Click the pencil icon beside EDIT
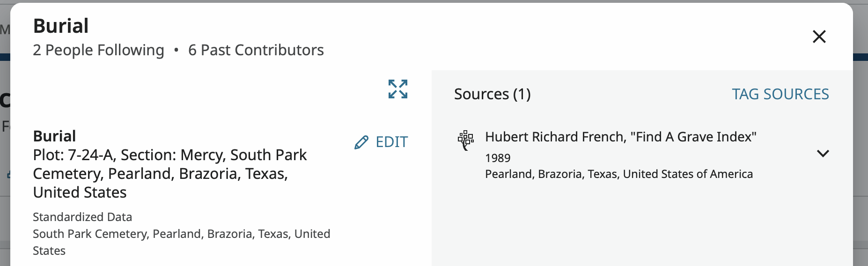This screenshot has width=868, height=266. tap(361, 142)
